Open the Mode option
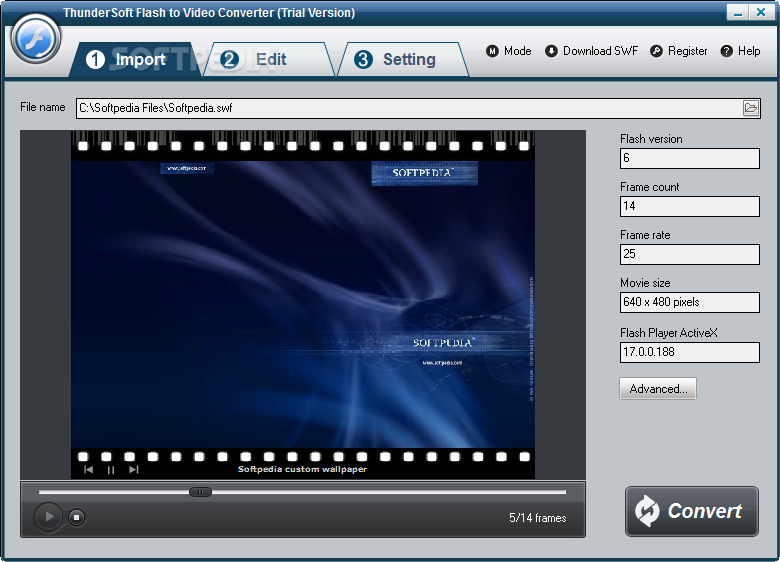This screenshot has width=780, height=562. [x=508, y=51]
